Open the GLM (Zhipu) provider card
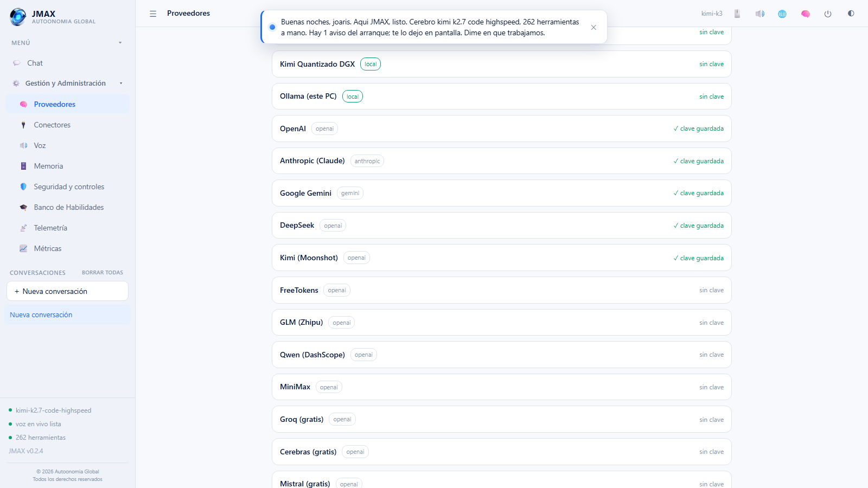The image size is (868, 488). [501, 323]
